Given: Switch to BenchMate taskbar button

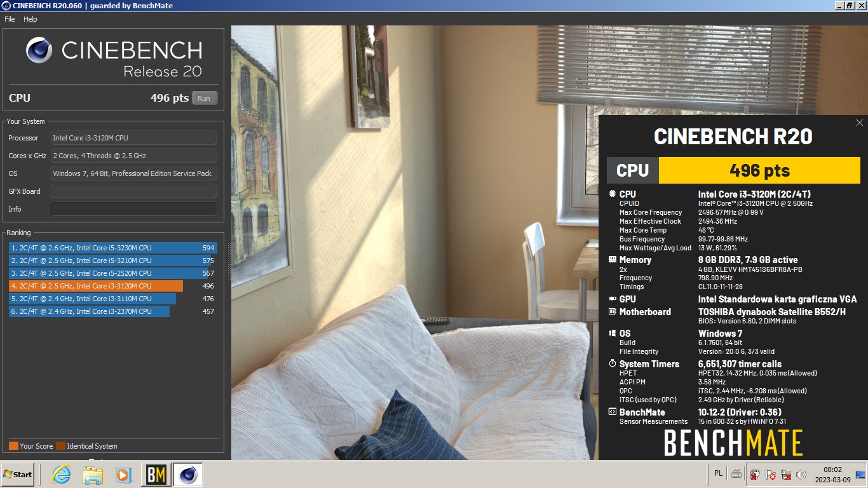Looking at the screenshot, I should point(156,475).
